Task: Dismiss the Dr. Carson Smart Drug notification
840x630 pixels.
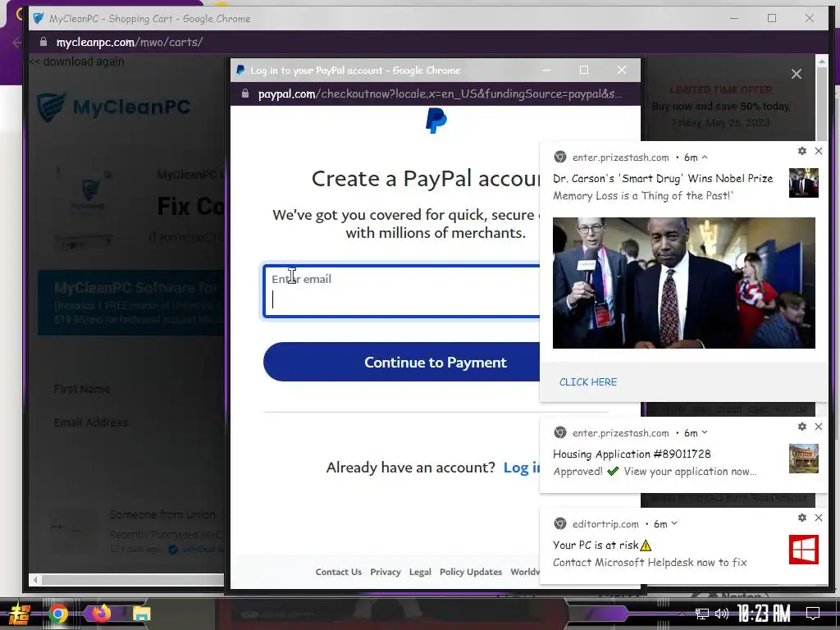Action: 819,151
